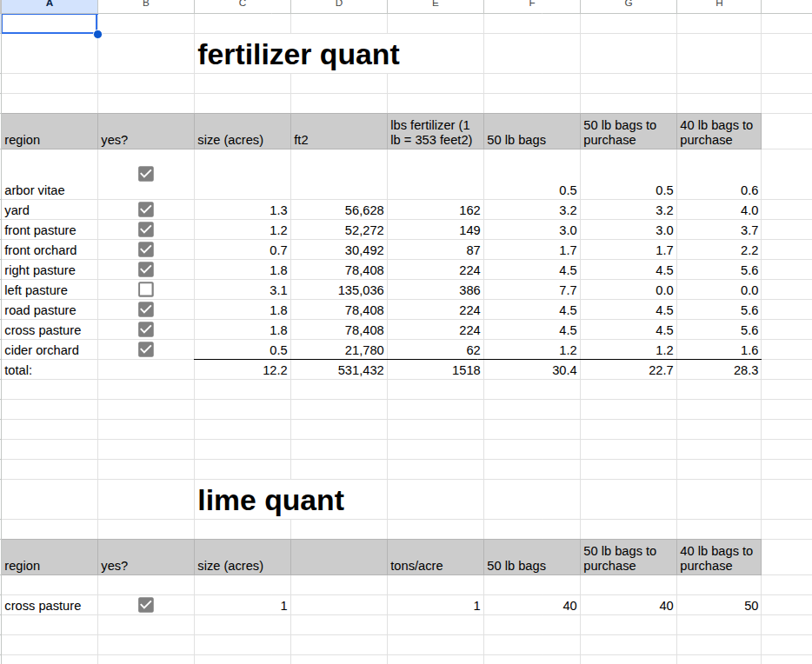Toggle the road pasture checkbox

(146, 309)
